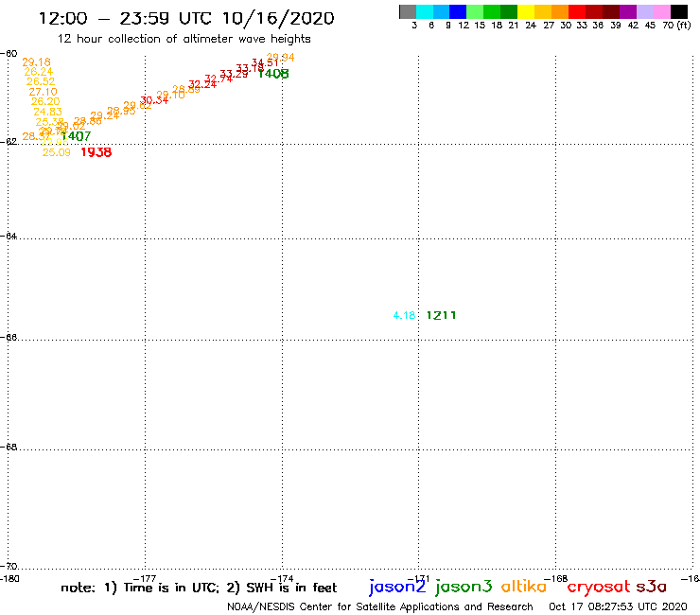This screenshot has height=615, width=700.
Task: Click the gray swatch in the color scale
Action: (408, 11)
